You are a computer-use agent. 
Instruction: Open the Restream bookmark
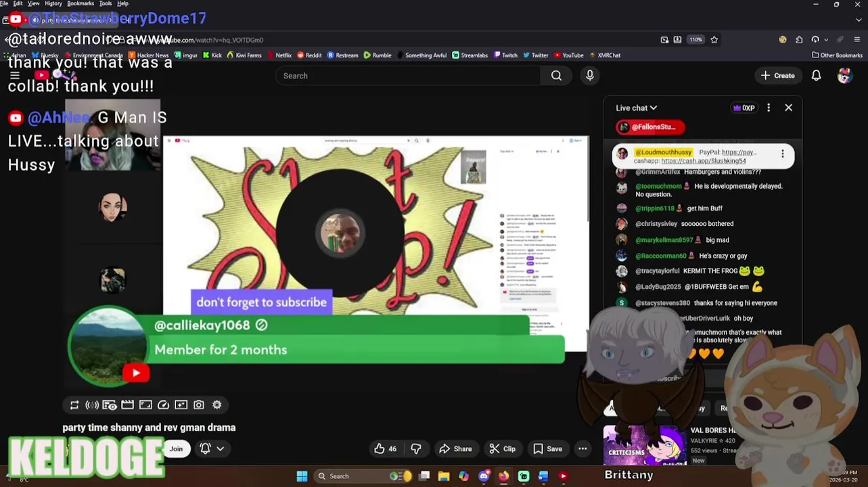pyautogui.click(x=342, y=55)
